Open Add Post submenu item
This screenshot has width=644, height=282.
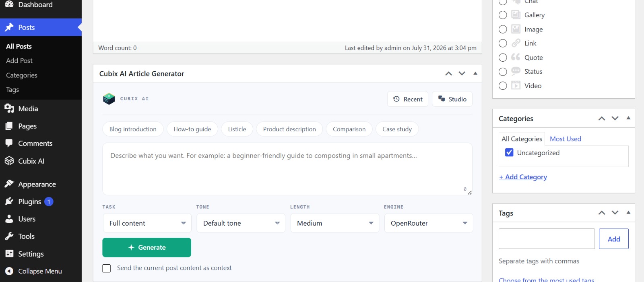click(19, 60)
